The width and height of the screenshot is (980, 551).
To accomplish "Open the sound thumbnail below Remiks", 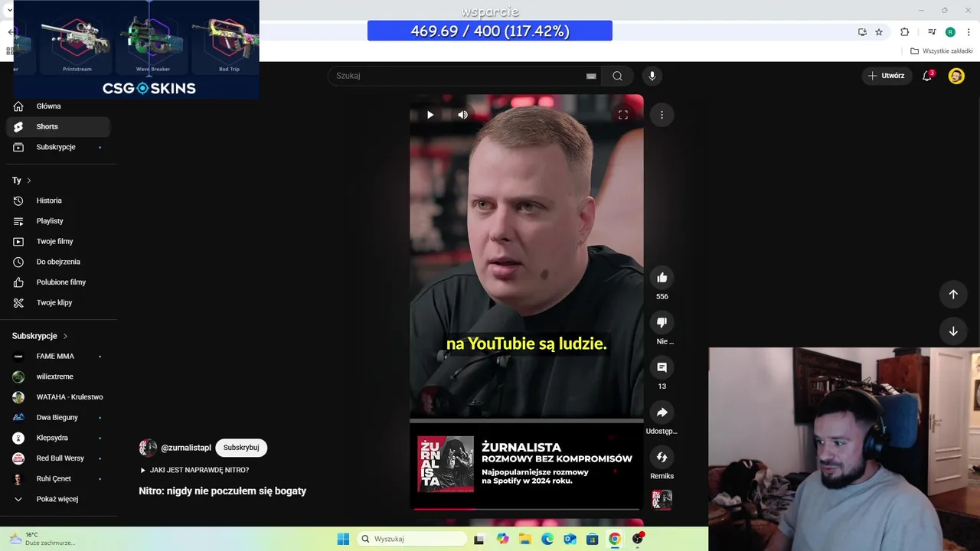I will pos(661,500).
